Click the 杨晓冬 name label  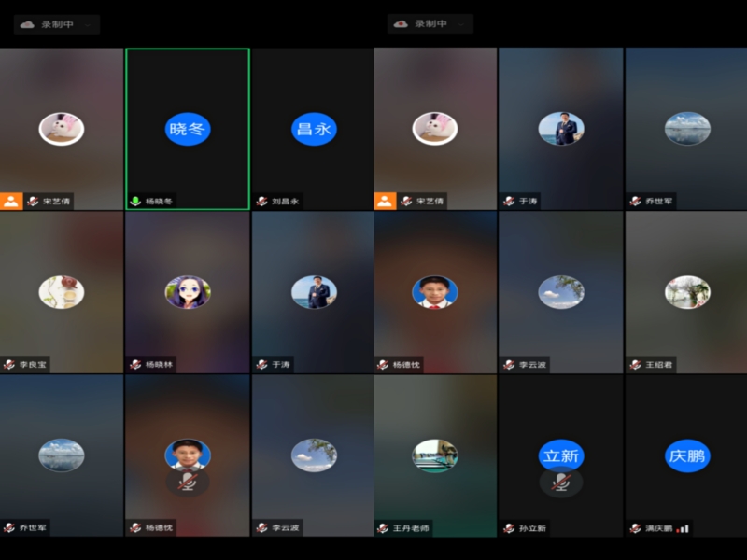point(160,201)
